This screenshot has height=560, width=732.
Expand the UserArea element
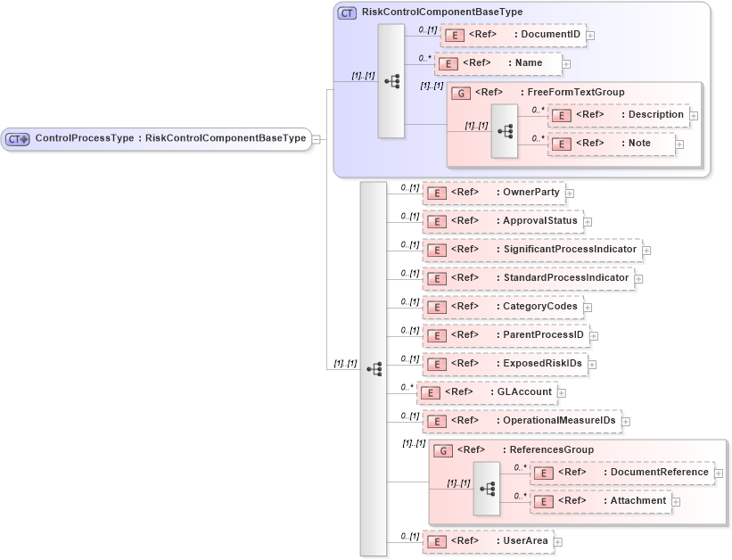[x=556, y=541]
